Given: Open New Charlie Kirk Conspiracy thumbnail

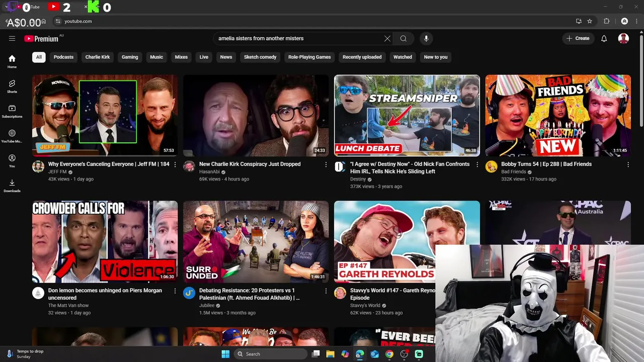Looking at the screenshot, I should click(x=256, y=116).
